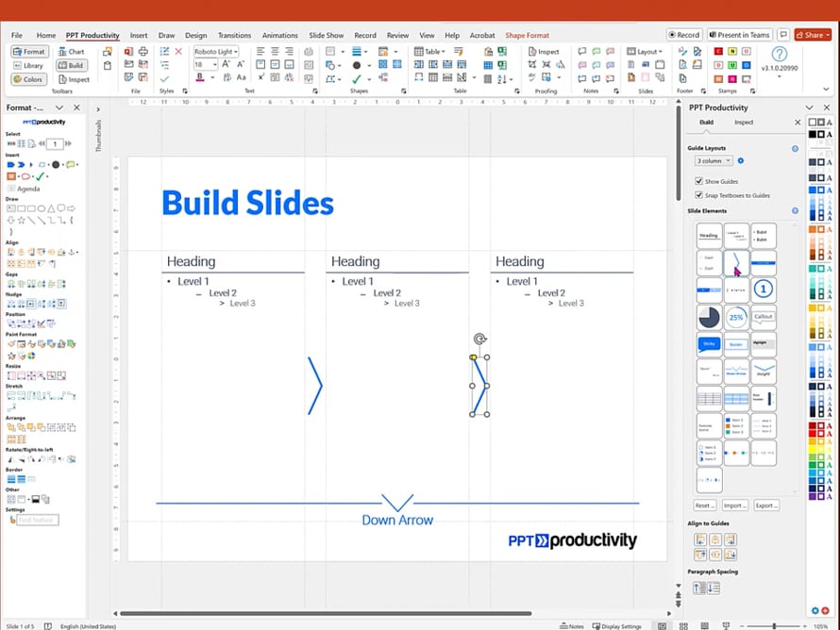Click the align text left icon
Image resolution: width=840 pixels, height=630 pixels.
(260, 51)
